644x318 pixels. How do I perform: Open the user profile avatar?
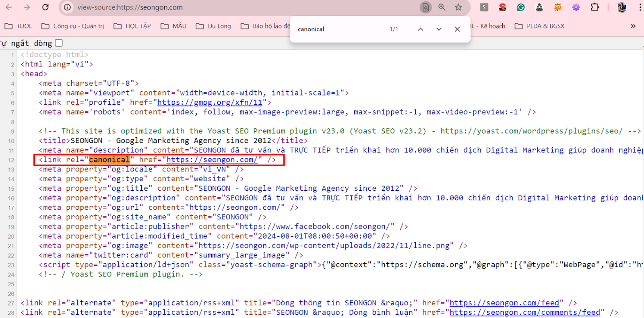tap(622, 7)
